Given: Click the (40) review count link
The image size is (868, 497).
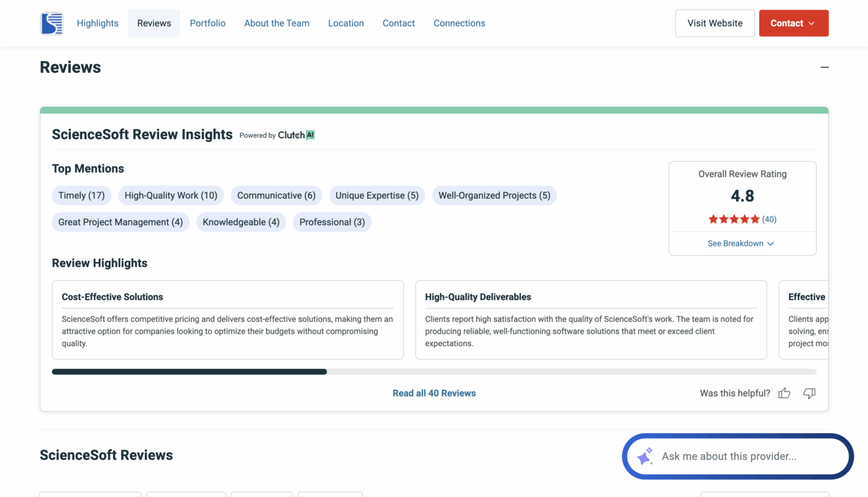Looking at the screenshot, I should [769, 219].
